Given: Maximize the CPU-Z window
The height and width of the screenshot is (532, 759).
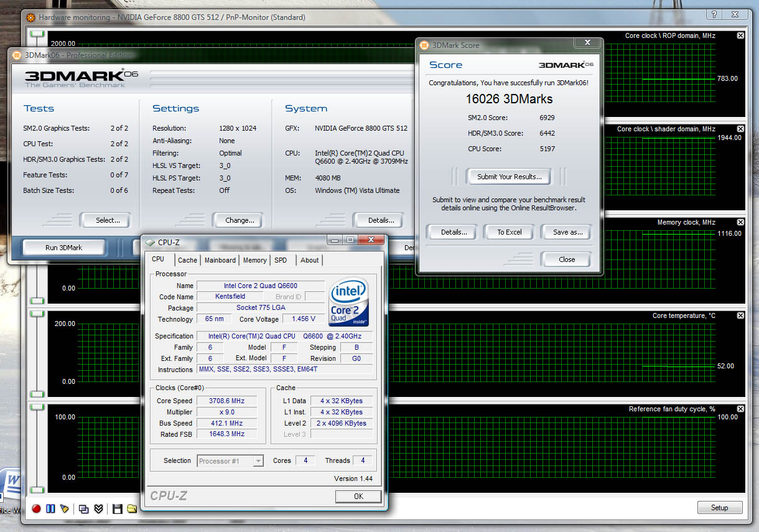Looking at the screenshot, I should tap(350, 240).
